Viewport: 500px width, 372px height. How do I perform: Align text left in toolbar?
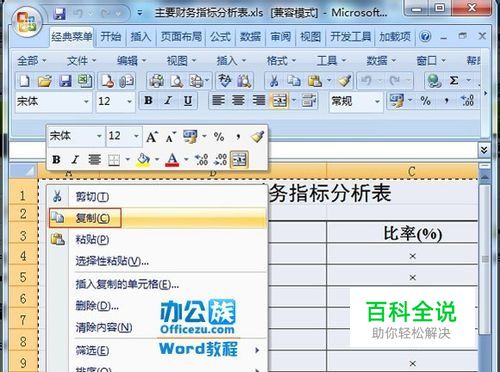pyautogui.click(x=218, y=100)
